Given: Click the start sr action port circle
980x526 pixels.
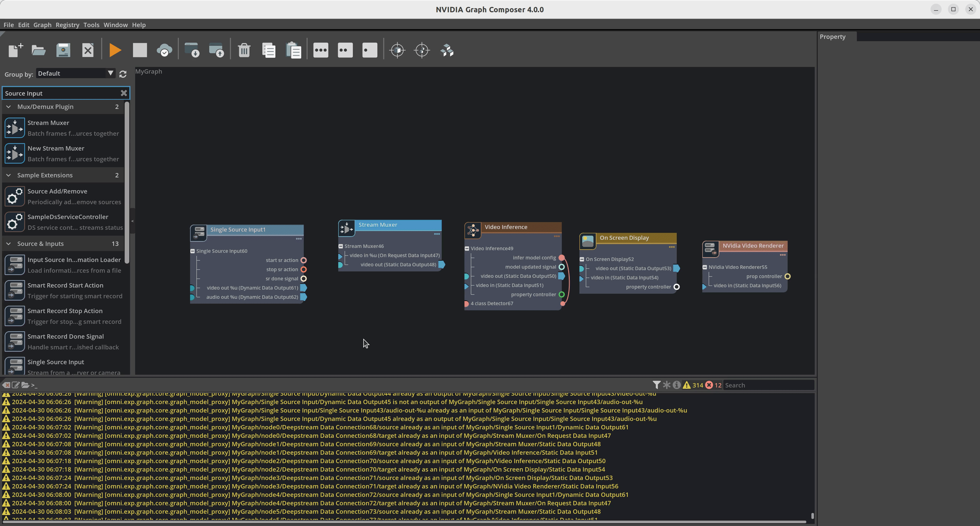Looking at the screenshot, I should [x=304, y=260].
